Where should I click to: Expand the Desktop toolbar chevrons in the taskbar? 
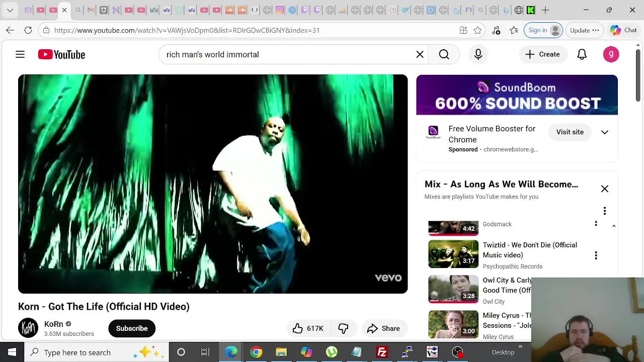(x=520, y=346)
